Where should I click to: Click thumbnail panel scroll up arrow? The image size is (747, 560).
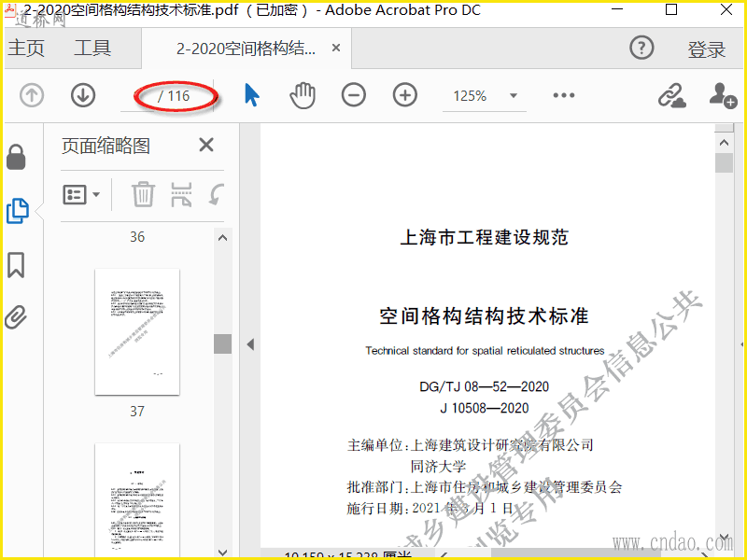click(222, 238)
